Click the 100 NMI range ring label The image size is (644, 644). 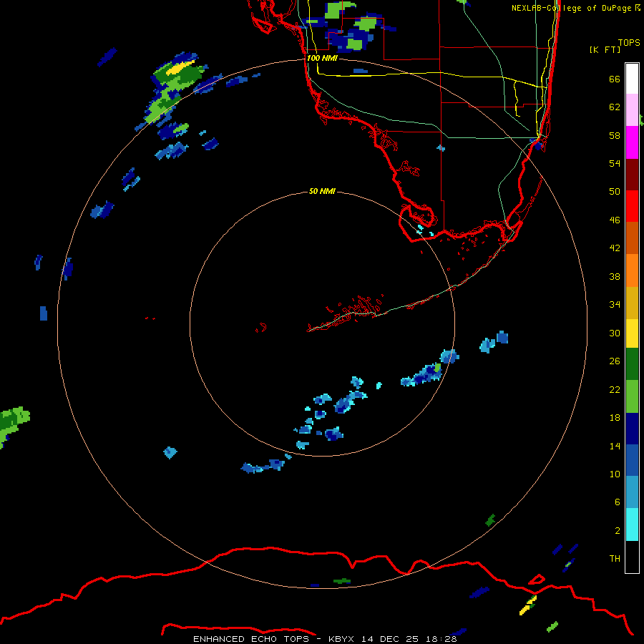(x=322, y=59)
